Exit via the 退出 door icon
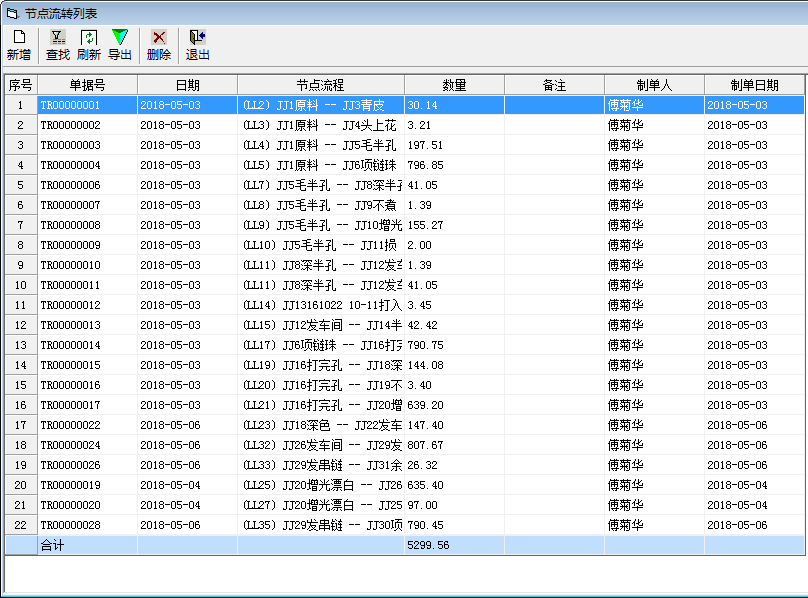 [197, 45]
